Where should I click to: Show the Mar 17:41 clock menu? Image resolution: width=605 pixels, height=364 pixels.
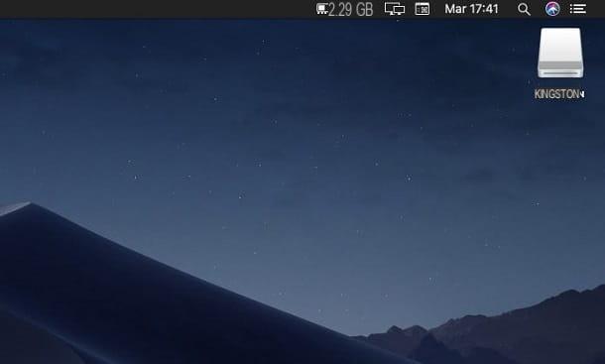pyautogui.click(x=471, y=9)
